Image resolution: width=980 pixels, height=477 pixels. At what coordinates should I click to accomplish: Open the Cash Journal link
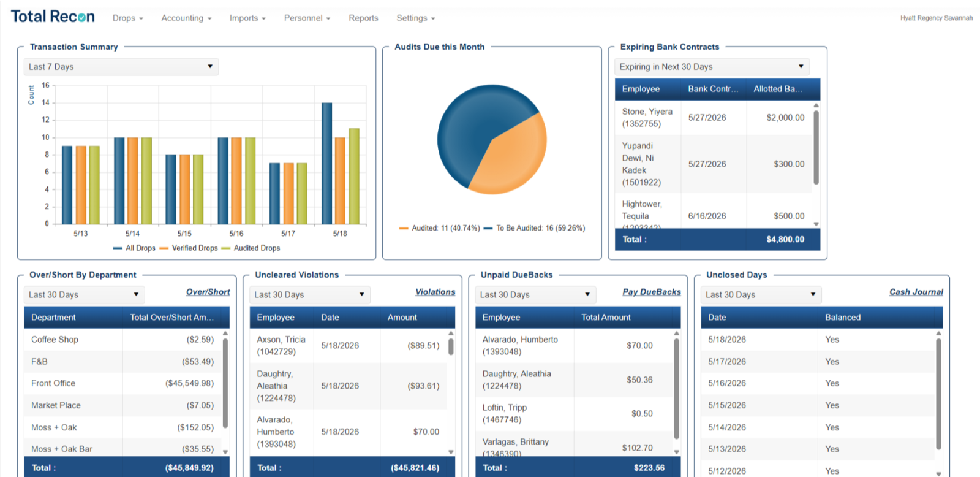(x=916, y=292)
